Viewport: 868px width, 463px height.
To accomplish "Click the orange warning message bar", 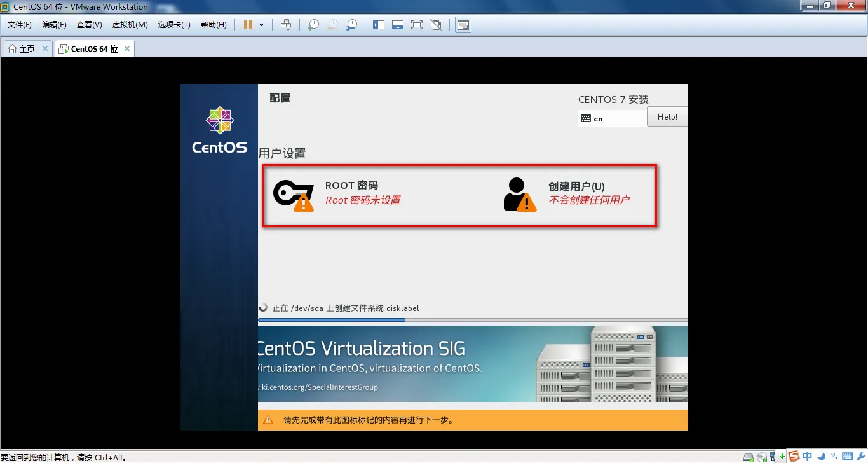I will (x=473, y=420).
